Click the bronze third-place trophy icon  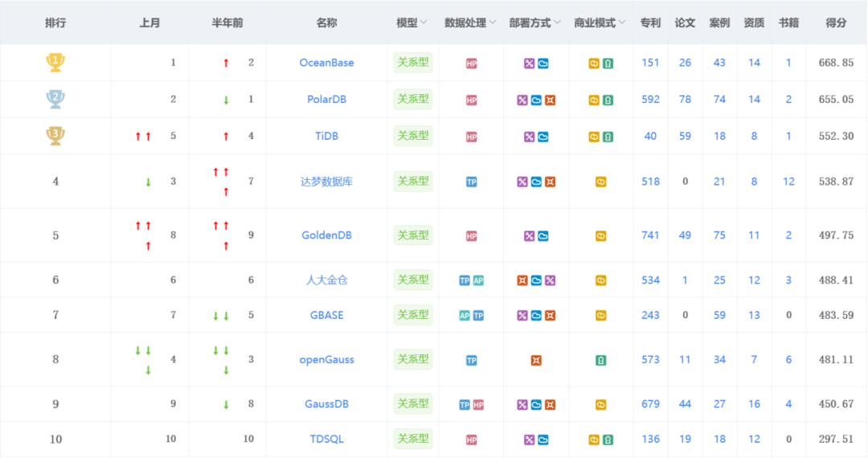click(55, 136)
